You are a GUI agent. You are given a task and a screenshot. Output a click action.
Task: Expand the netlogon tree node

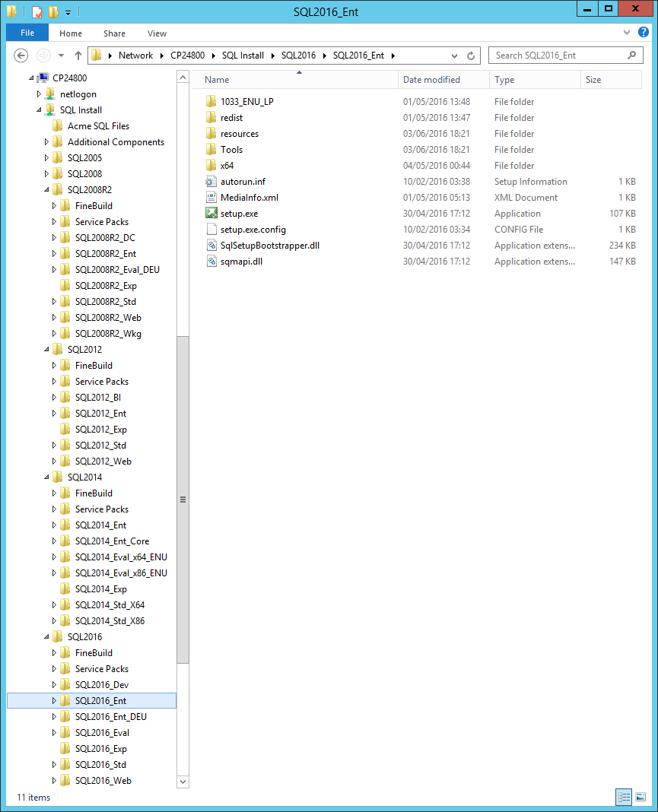coord(39,94)
